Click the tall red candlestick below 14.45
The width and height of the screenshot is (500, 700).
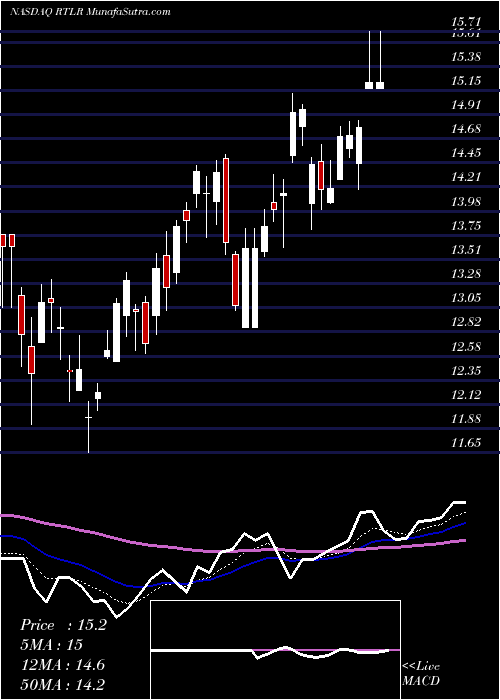[x=226, y=204]
